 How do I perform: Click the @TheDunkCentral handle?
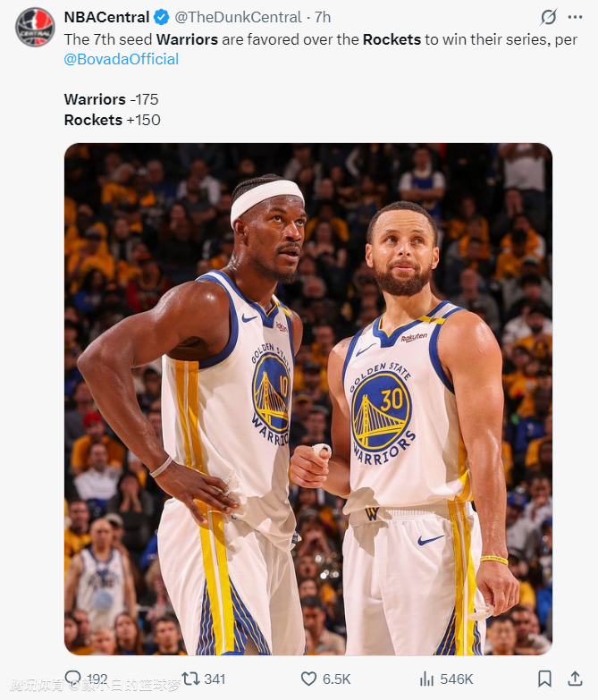[x=238, y=17]
